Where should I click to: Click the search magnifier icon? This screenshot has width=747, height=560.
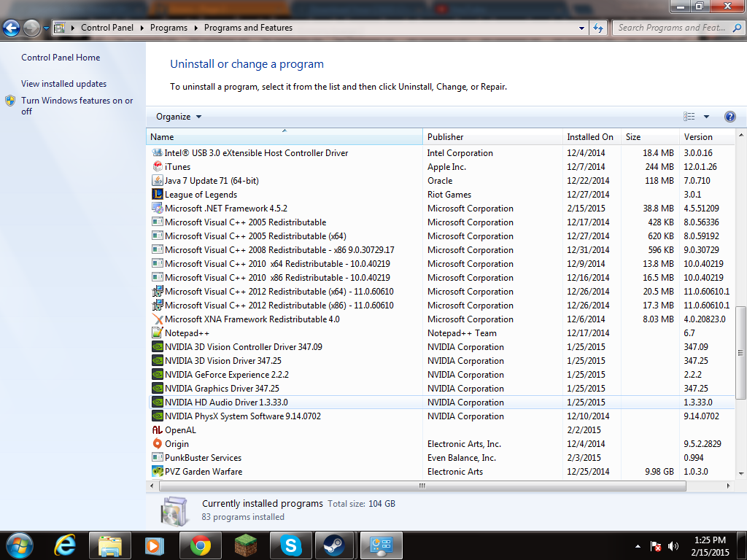pyautogui.click(x=737, y=28)
